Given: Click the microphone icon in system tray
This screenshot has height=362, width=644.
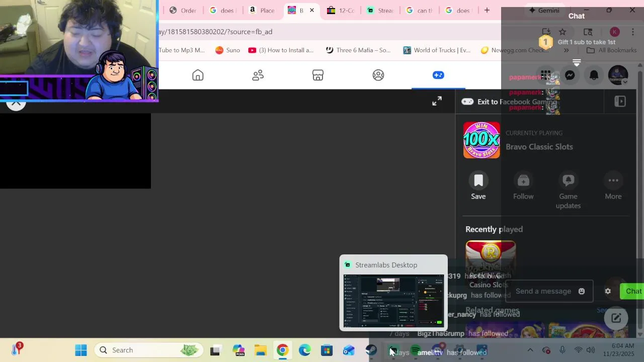Looking at the screenshot, I should pos(562,350).
